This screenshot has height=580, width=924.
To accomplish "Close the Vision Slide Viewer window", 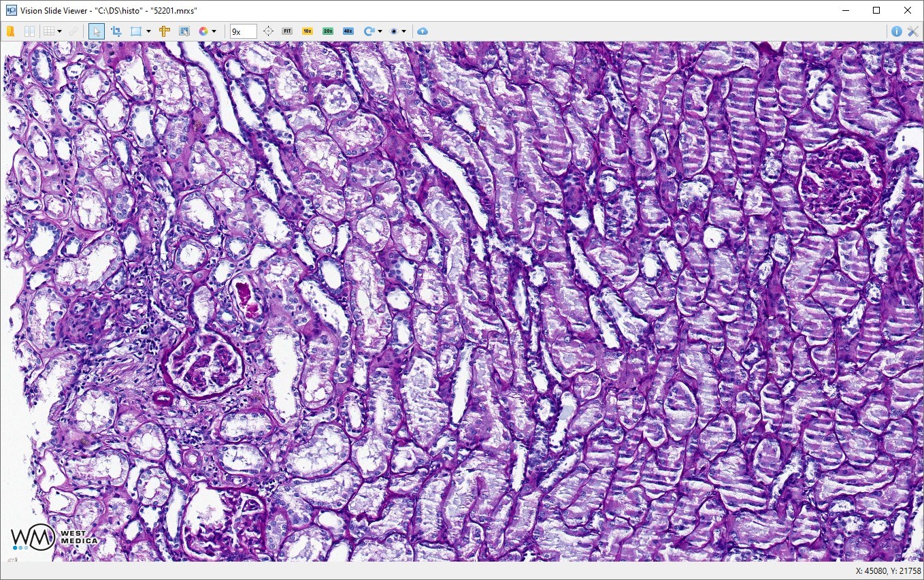I will 908,10.
